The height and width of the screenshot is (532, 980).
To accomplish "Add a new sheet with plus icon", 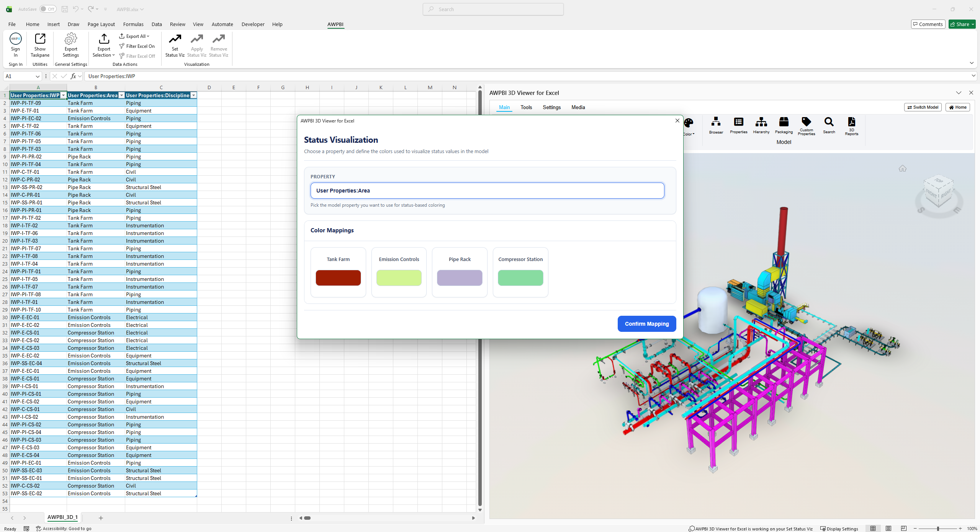I will [x=101, y=518].
